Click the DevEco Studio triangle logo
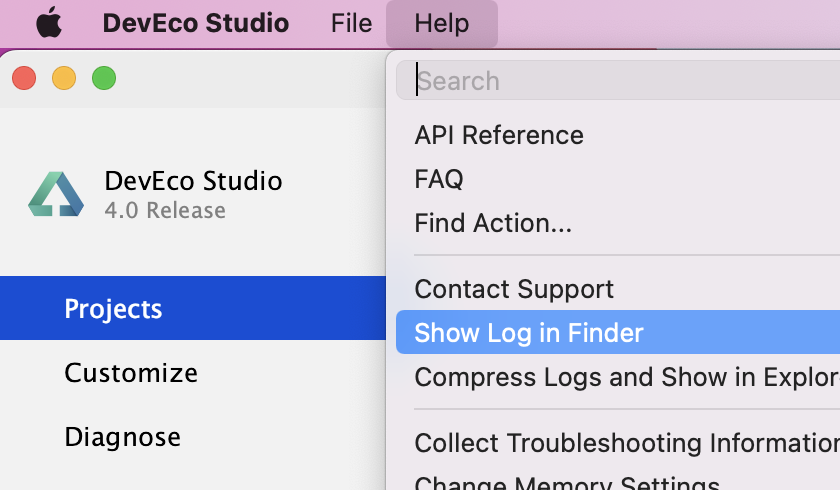 coord(56,194)
